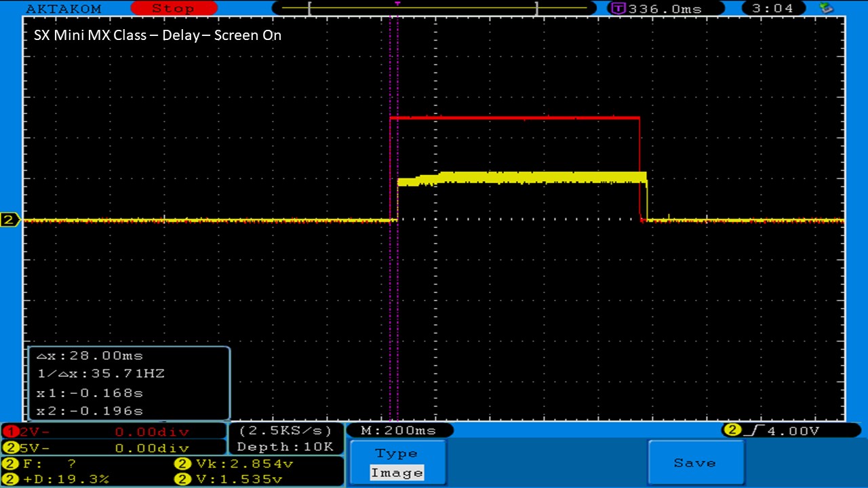Viewport: 868px width, 488px height.
Task: Click the cursor Δx:28.00ms readout
Action: [90, 356]
